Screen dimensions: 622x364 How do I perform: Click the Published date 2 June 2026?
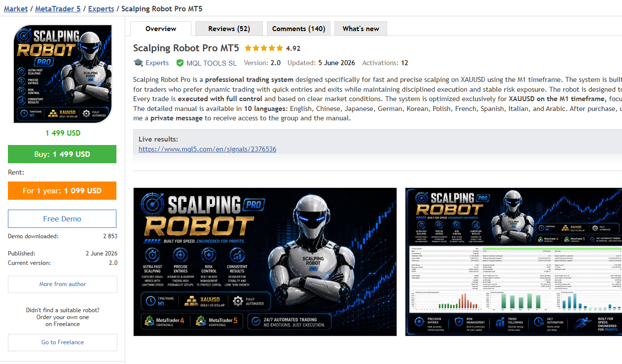(x=102, y=254)
